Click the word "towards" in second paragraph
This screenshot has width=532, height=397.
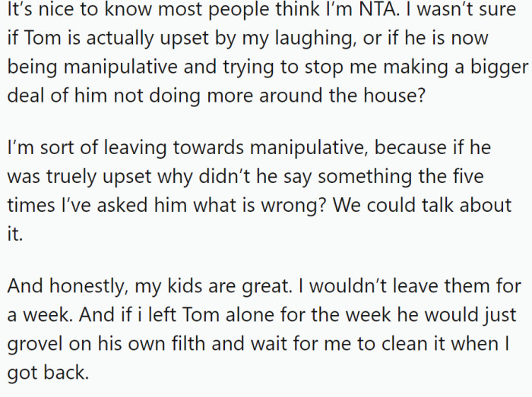coord(208,148)
